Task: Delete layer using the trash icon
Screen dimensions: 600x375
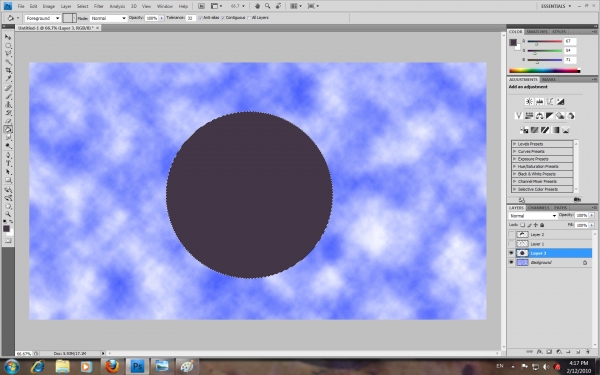Action: pyautogui.click(x=588, y=351)
